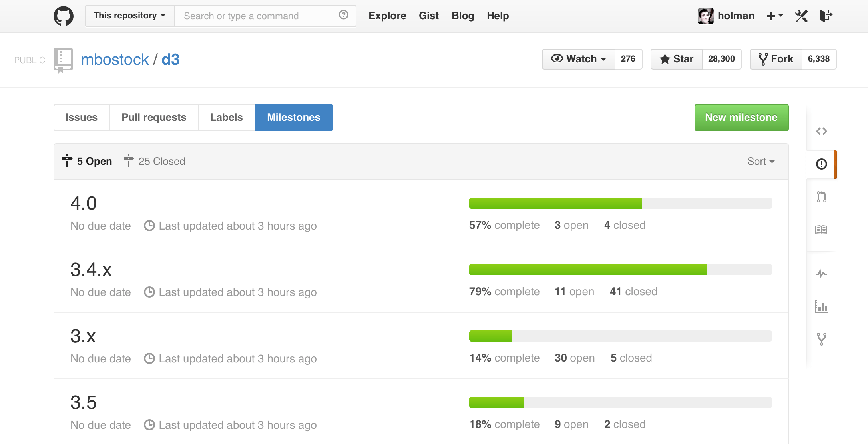This screenshot has width=868, height=444.
Task: Click the 4.0 milestone progress bar
Action: click(x=620, y=203)
